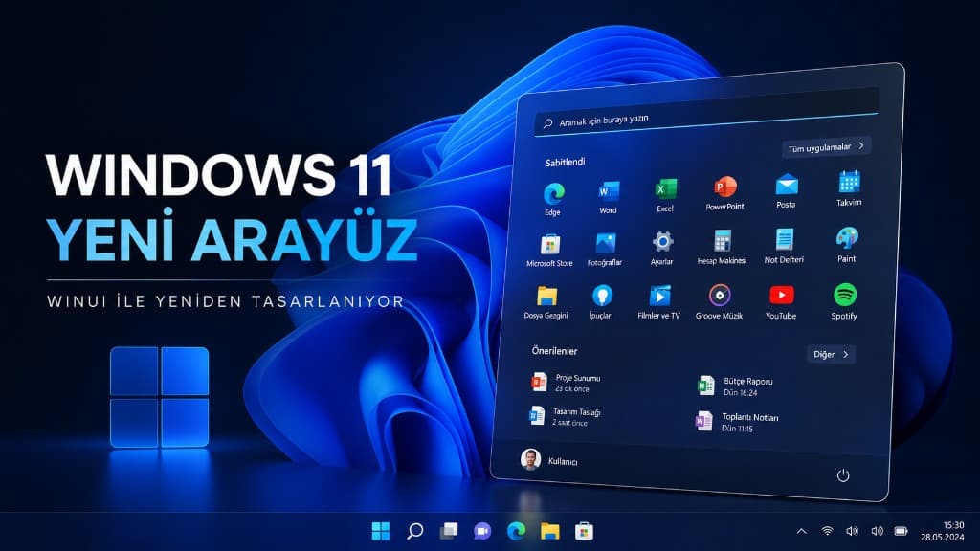This screenshot has height=551, width=980.
Task: Show hidden tray icons chevron
Action: tap(801, 531)
